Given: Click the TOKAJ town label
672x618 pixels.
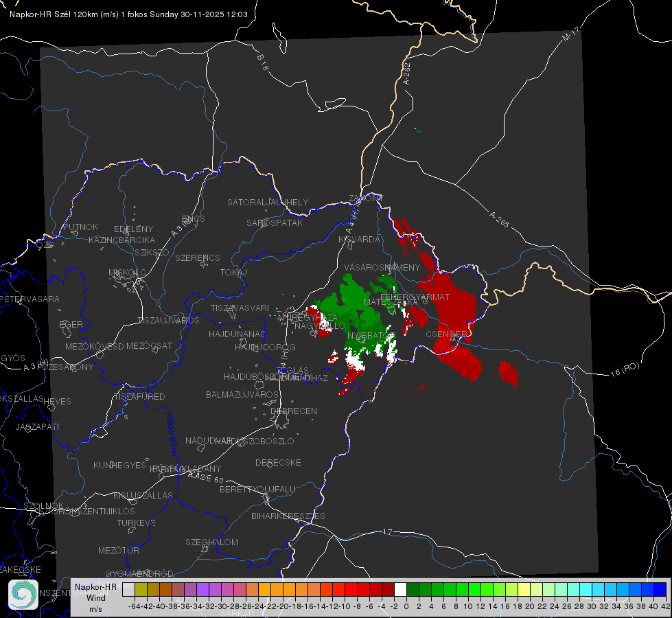Looking at the screenshot, I should click(x=233, y=273).
